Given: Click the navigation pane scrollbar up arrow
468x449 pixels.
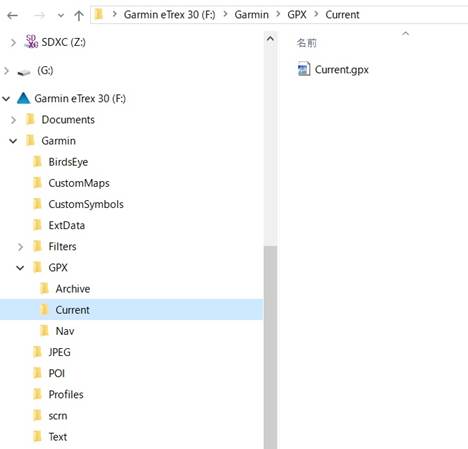Looking at the screenshot, I should (x=270, y=39).
